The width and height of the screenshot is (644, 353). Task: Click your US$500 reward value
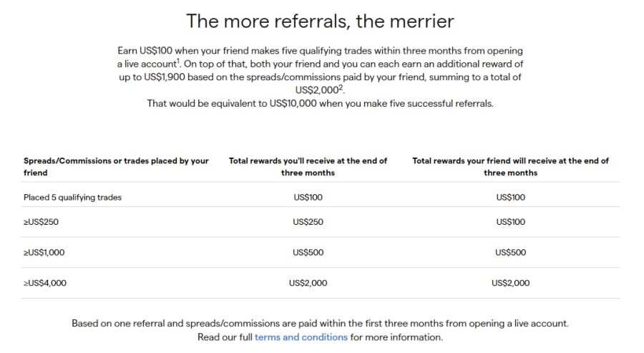click(x=308, y=252)
